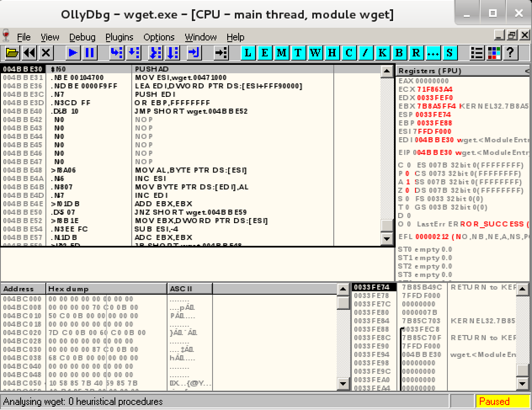Open Memory map with M button
Image resolution: width=532 pixels, height=410 pixels.
point(281,53)
